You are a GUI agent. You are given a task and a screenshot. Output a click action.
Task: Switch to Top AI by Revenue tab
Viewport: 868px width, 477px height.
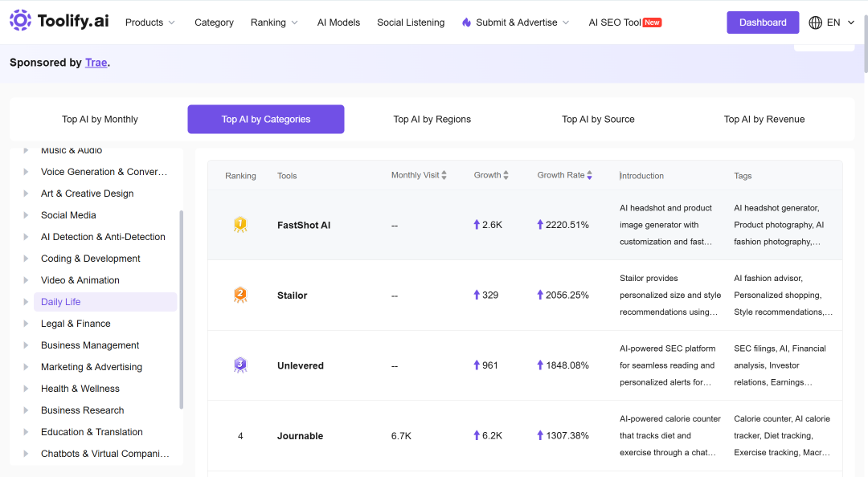click(x=764, y=119)
